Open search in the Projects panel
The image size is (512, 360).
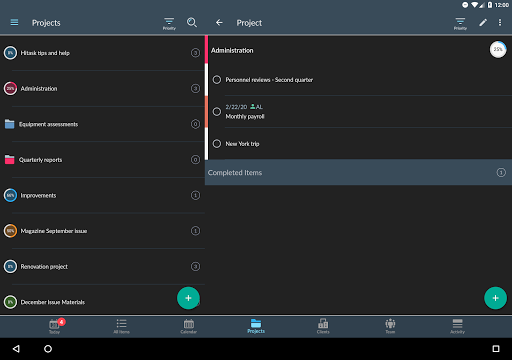point(192,22)
